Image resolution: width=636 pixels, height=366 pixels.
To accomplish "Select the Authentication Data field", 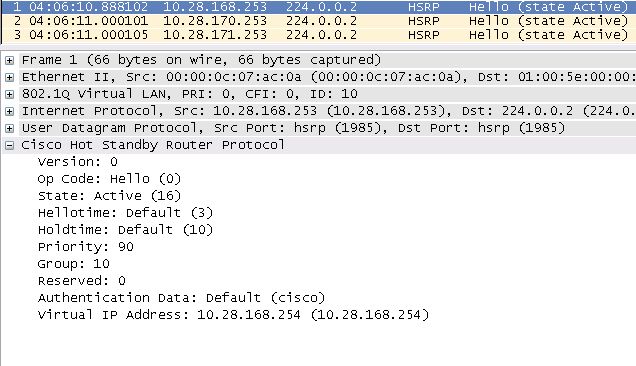I will [181, 298].
